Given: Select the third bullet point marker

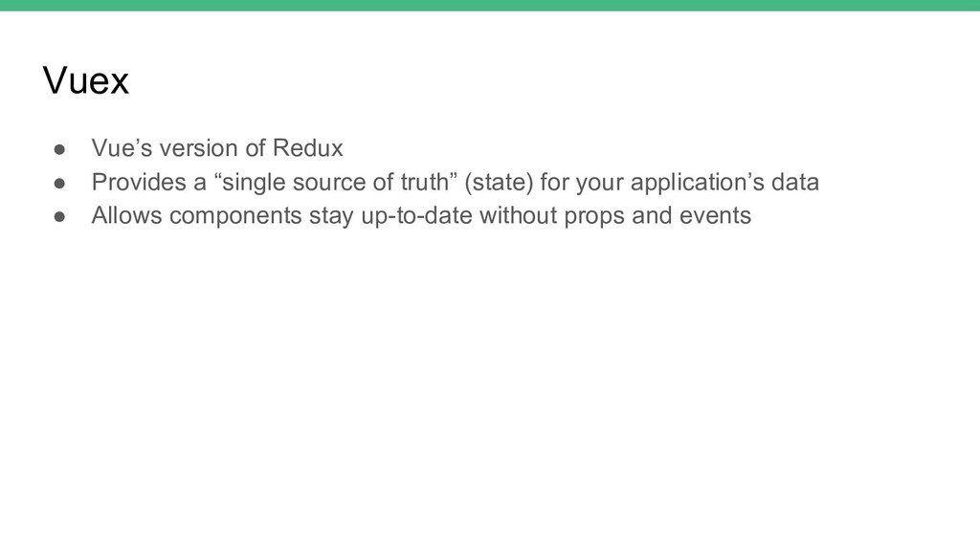Looking at the screenshot, I should tap(59, 216).
